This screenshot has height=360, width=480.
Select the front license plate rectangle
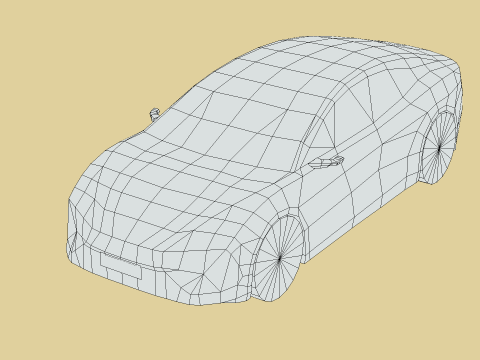121,266
